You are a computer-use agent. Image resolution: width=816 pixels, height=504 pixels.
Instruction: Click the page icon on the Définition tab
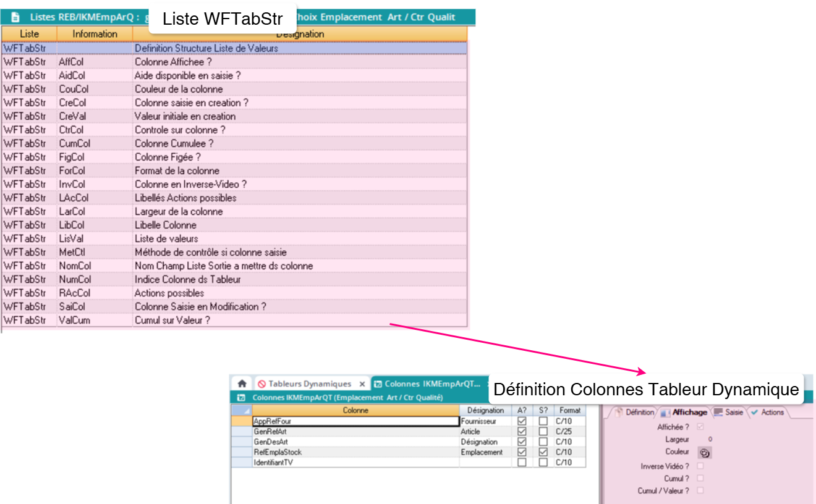[x=619, y=413]
